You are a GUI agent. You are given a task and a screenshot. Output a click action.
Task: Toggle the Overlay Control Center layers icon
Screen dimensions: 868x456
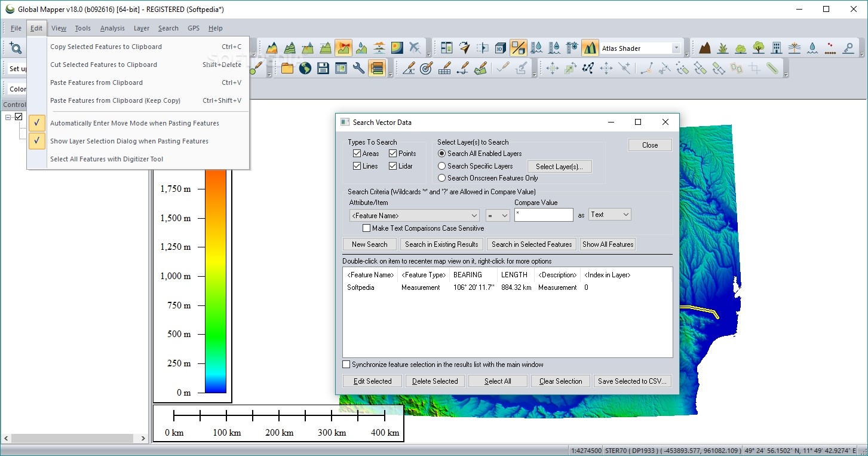(x=376, y=68)
